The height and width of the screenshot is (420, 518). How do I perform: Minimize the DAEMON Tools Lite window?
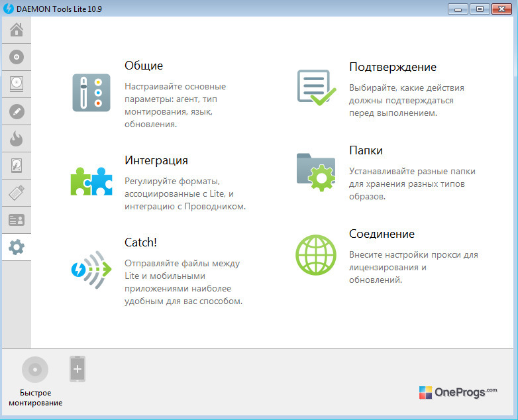458,9
